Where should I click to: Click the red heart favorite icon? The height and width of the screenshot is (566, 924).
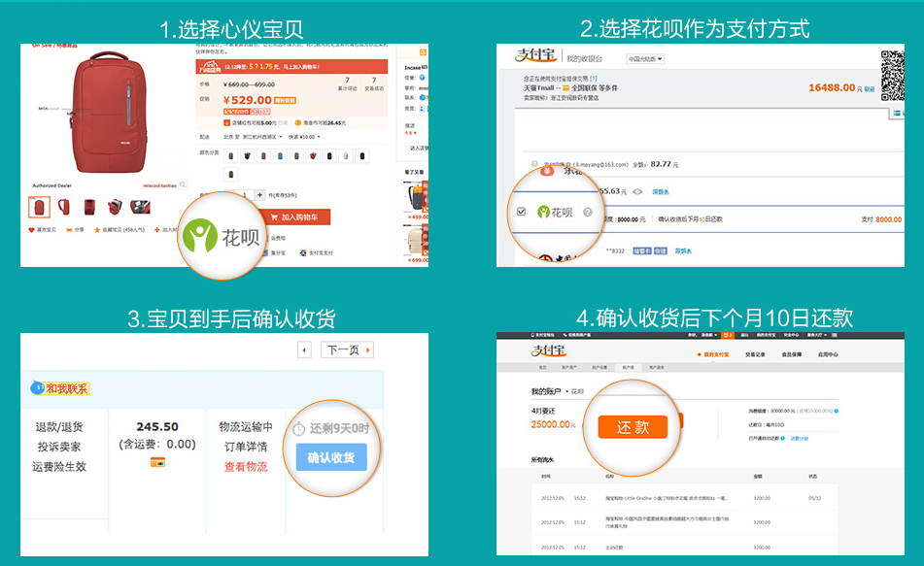pos(32,230)
